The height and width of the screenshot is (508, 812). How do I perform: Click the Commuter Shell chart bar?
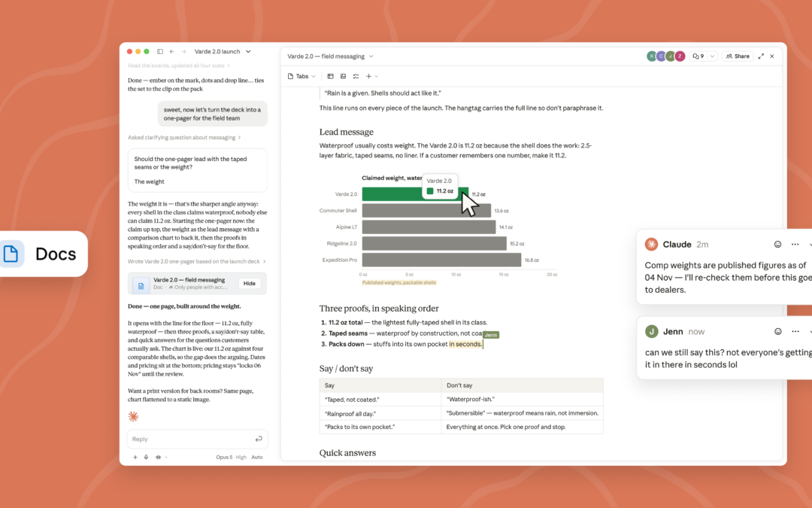point(426,211)
